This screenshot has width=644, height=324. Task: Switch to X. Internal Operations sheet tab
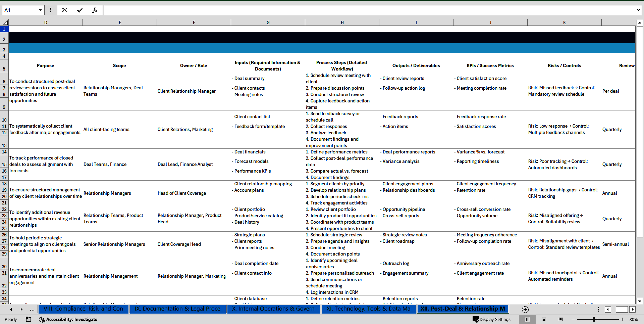point(273,309)
